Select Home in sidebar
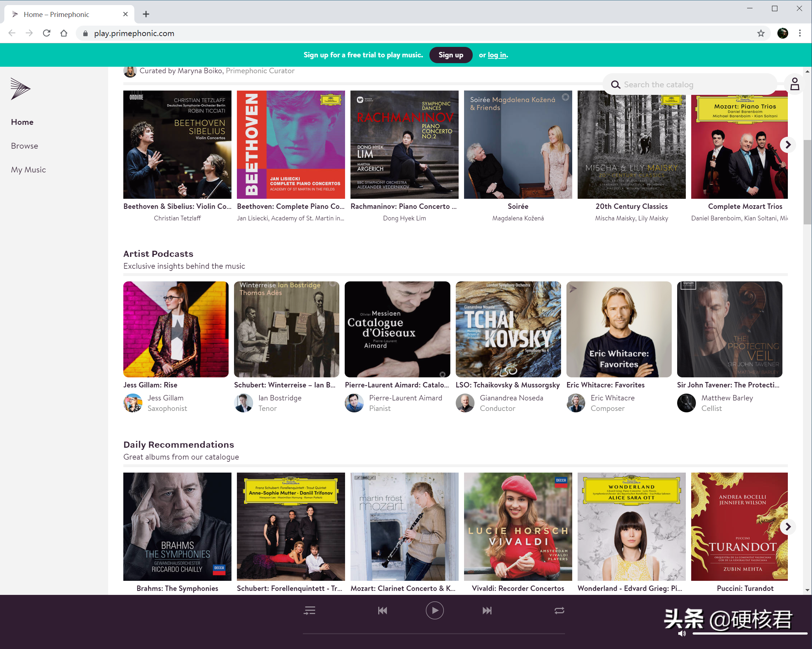The image size is (812, 649). [x=22, y=122]
